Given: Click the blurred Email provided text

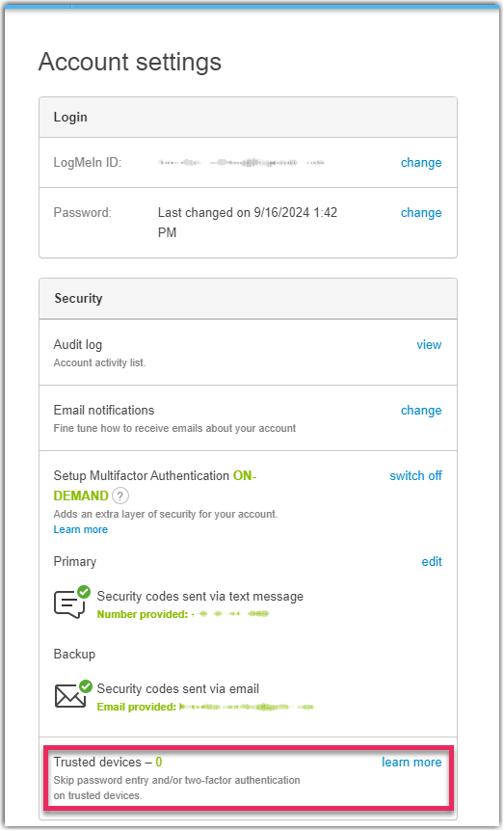Looking at the screenshot, I should point(205,707).
